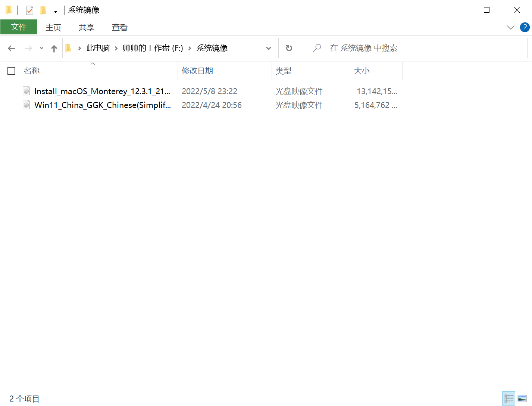Click the Win11_China_GGK disc image icon
The height and width of the screenshot is (406, 532).
tap(26, 105)
